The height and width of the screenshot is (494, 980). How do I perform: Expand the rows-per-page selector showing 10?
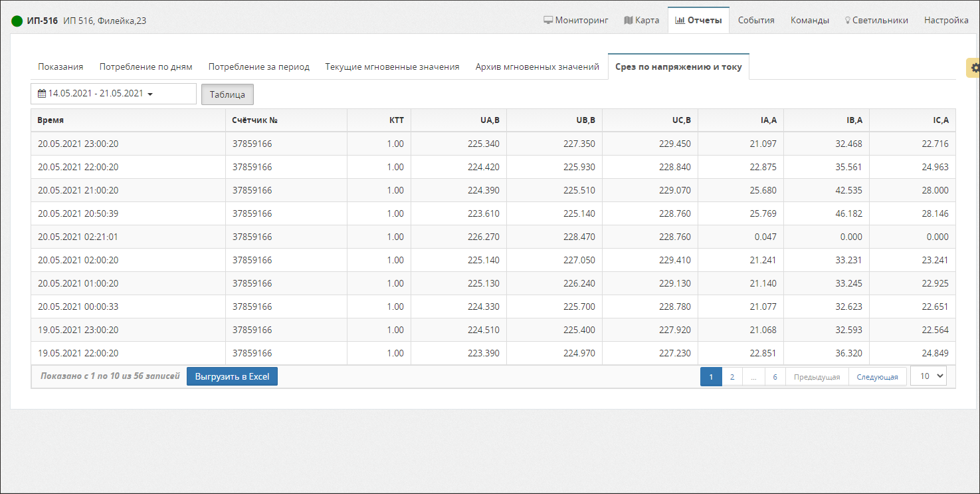pyautogui.click(x=928, y=376)
